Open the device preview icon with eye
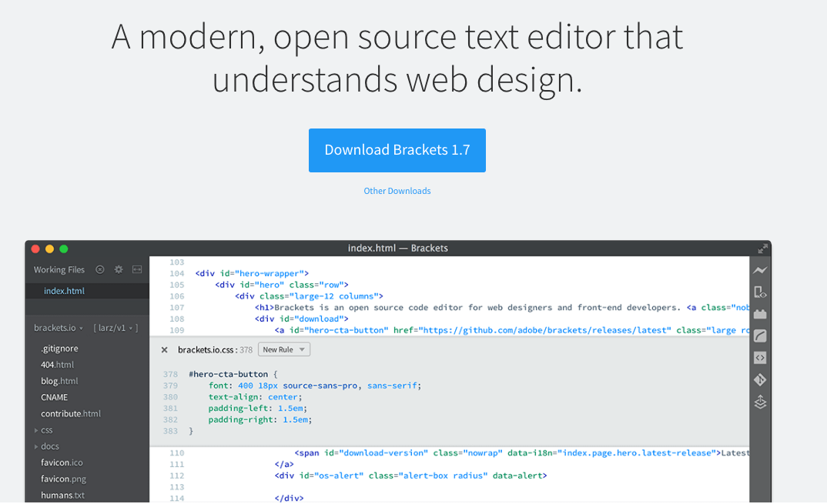The width and height of the screenshot is (827, 504). point(760,292)
